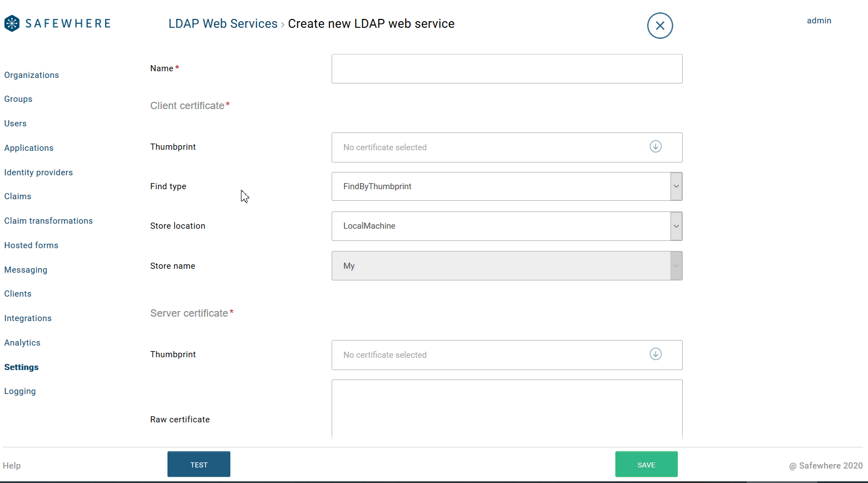Open Claim transformations section
868x483 pixels.
pyautogui.click(x=48, y=221)
